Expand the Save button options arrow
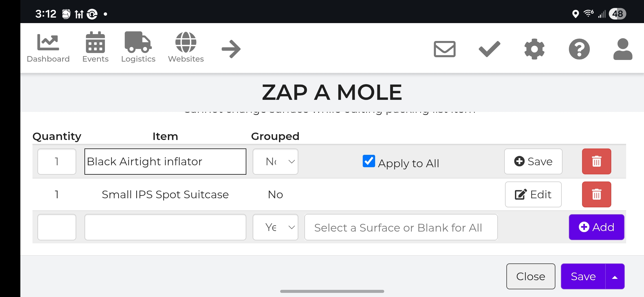Viewport: 644px width, 297px height. click(615, 276)
